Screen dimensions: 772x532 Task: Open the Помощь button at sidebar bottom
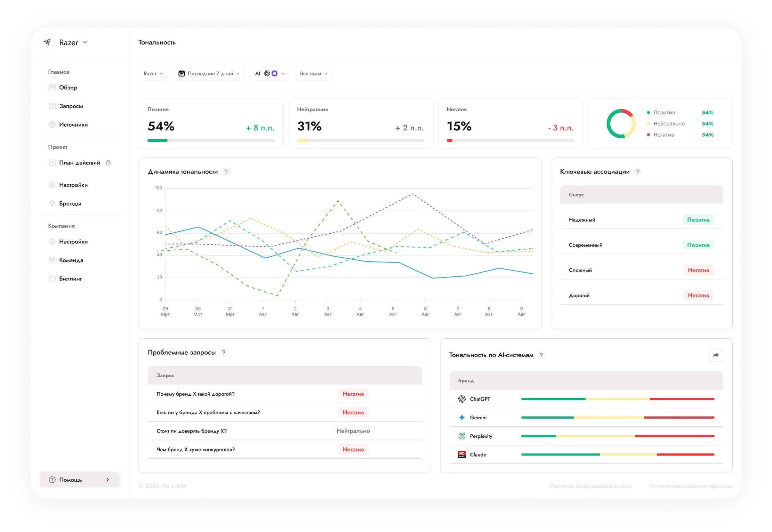click(80, 479)
